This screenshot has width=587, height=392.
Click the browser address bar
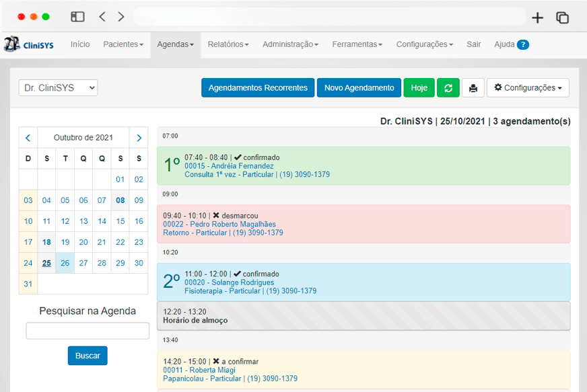point(330,17)
